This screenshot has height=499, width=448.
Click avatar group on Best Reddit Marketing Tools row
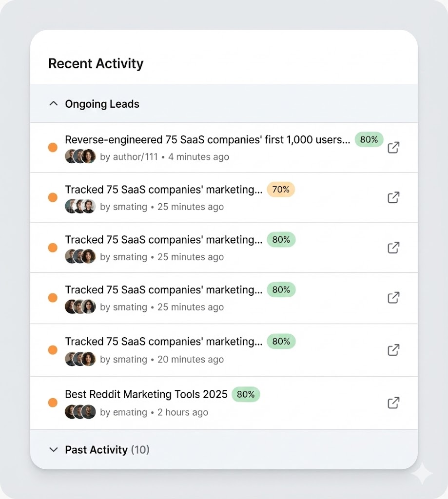tap(80, 412)
